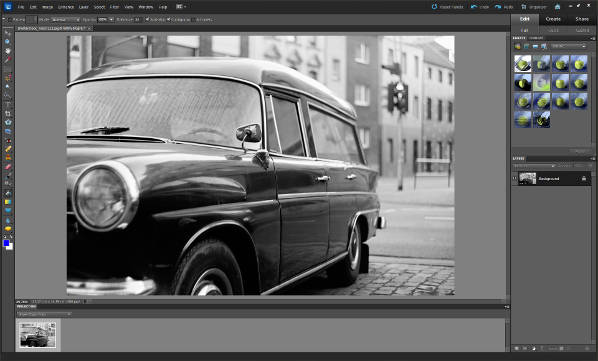Select the Quick Selection tool
Viewport: 598px width, 361px height.
(x=7, y=95)
